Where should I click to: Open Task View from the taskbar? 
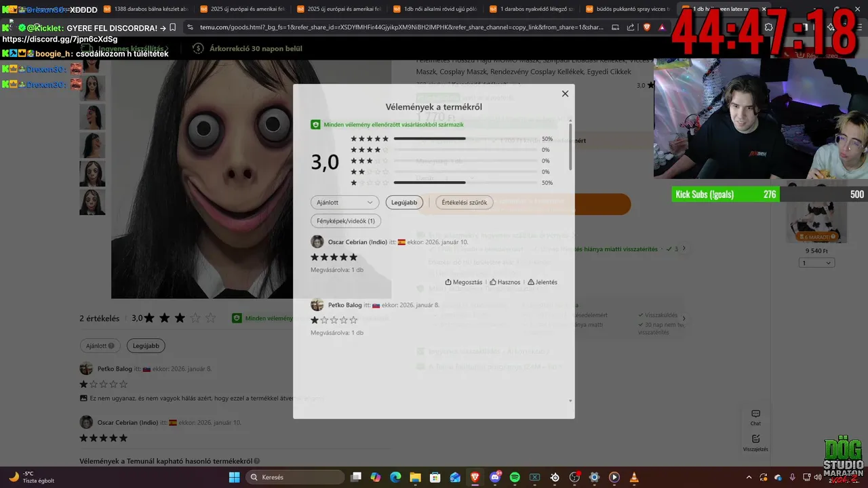tap(356, 477)
